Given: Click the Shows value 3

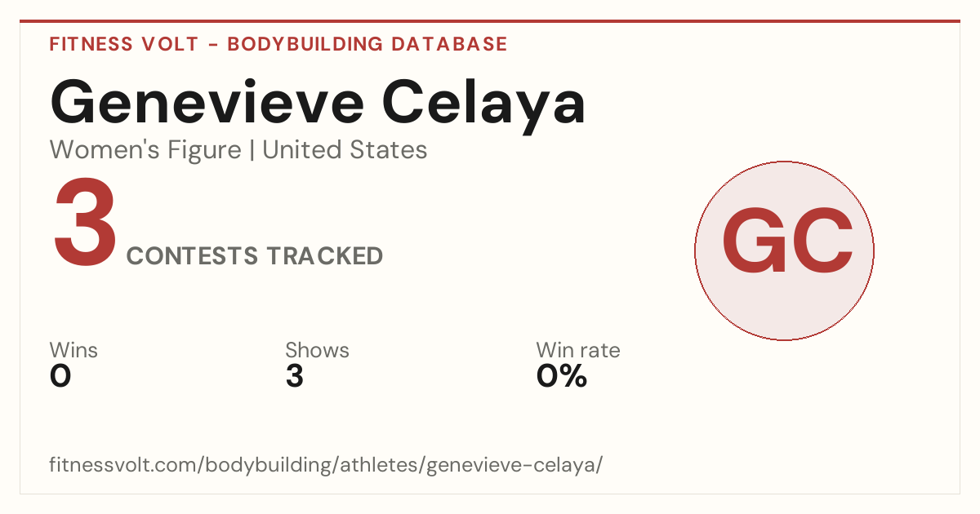Looking at the screenshot, I should tap(294, 377).
